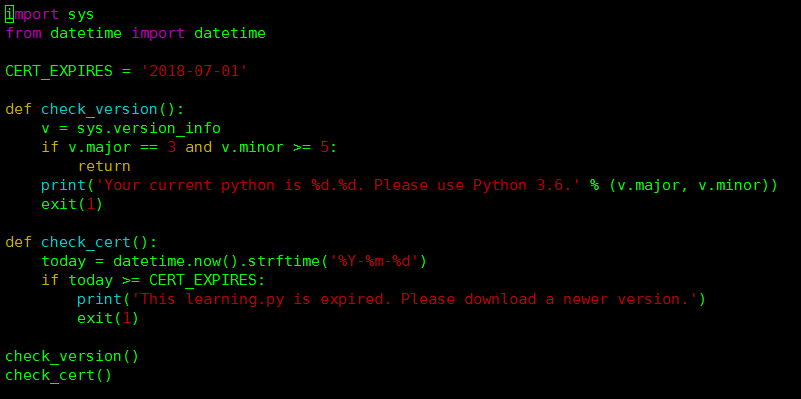Click the check_cert() call on last line

click(59, 375)
